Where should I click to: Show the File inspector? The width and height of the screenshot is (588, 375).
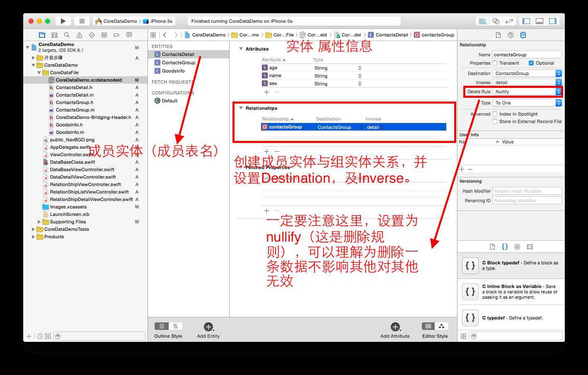click(x=498, y=35)
